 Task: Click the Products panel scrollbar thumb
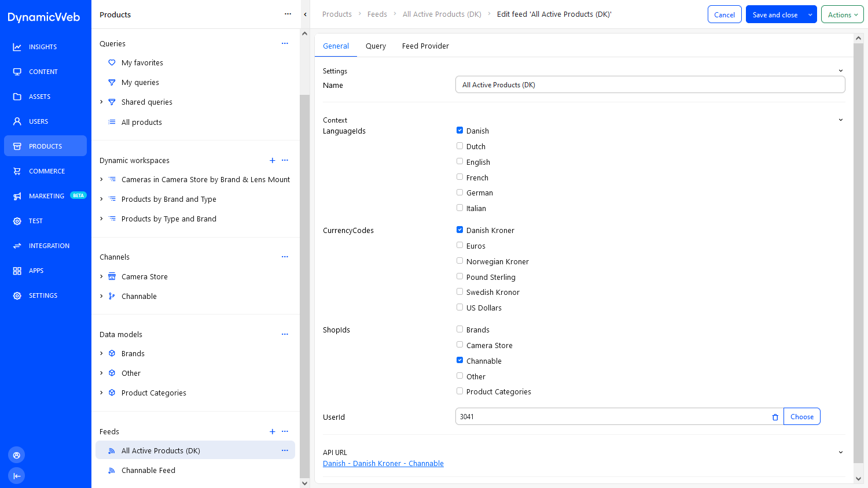pyautogui.click(x=305, y=286)
